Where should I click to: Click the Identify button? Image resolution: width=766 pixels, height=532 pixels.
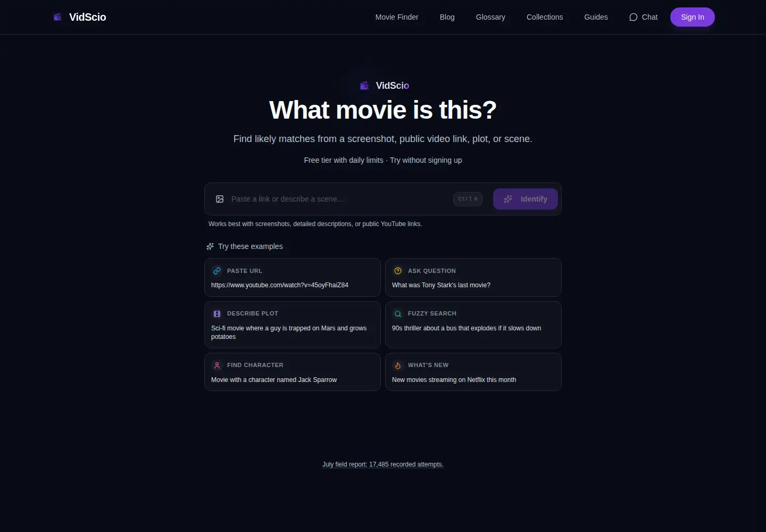click(x=526, y=199)
